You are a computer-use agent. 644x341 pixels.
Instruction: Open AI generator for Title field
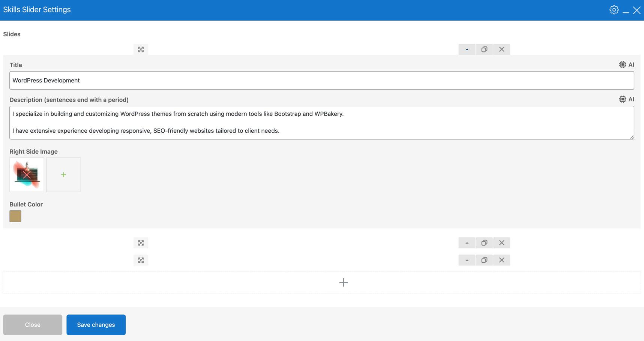(626, 65)
